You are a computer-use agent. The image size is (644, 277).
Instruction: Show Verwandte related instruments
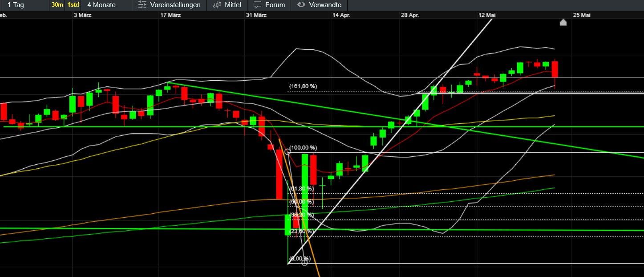[x=319, y=5]
